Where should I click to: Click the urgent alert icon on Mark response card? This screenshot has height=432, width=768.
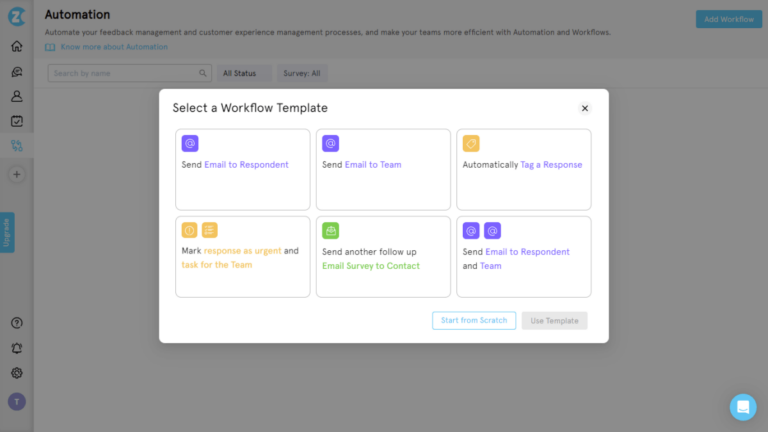[x=190, y=230]
